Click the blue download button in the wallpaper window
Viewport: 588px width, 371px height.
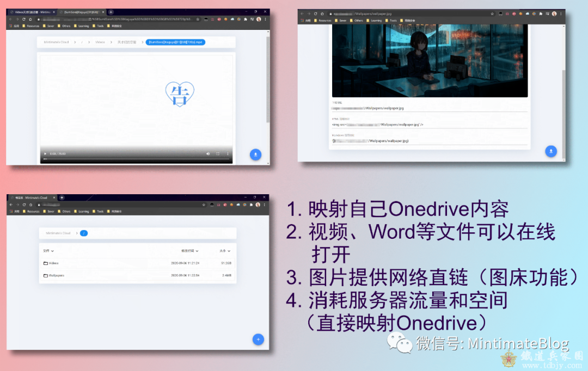coord(551,151)
